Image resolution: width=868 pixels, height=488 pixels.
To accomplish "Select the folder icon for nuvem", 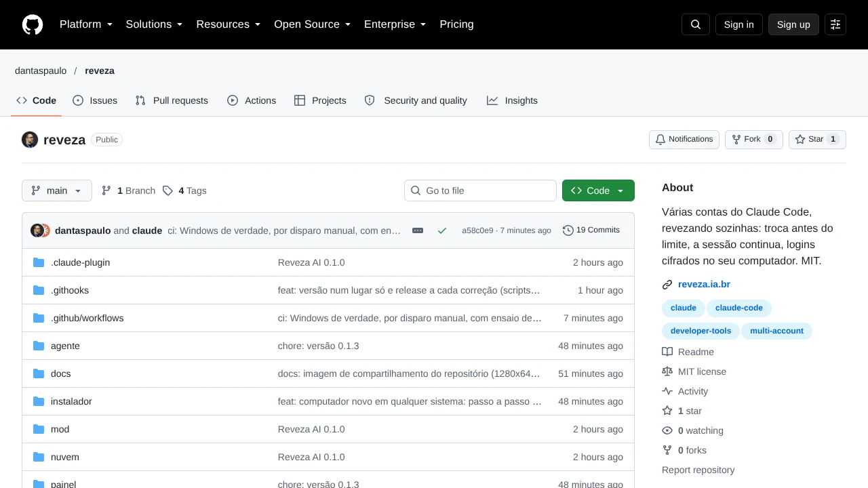I will point(39,457).
